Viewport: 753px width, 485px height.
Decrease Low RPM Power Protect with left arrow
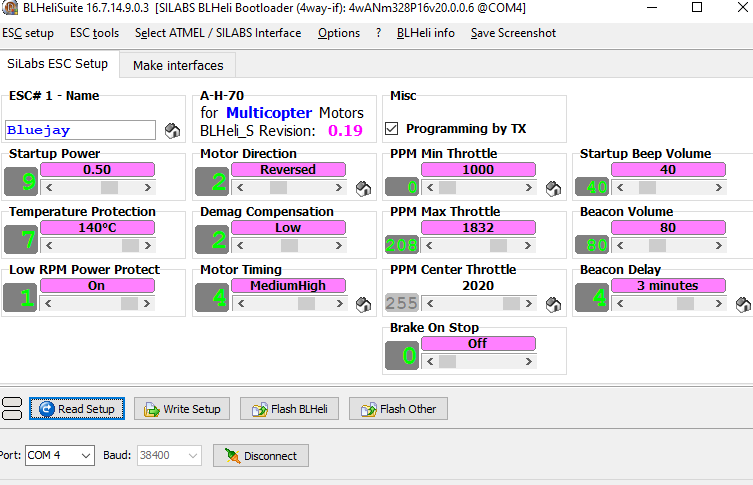[49, 303]
